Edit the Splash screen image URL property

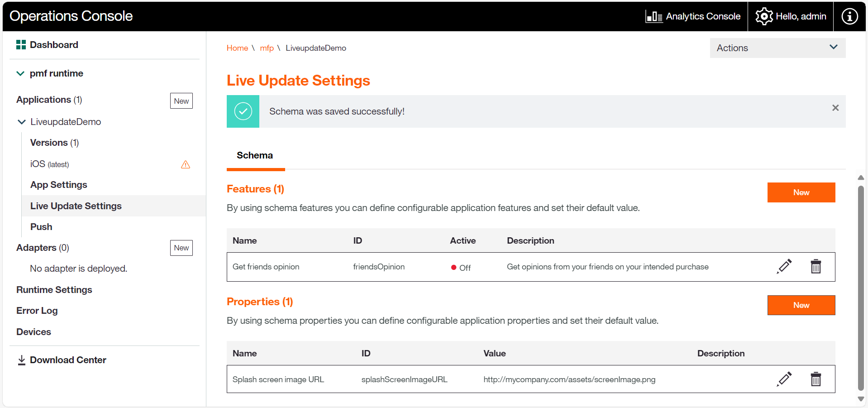click(784, 379)
